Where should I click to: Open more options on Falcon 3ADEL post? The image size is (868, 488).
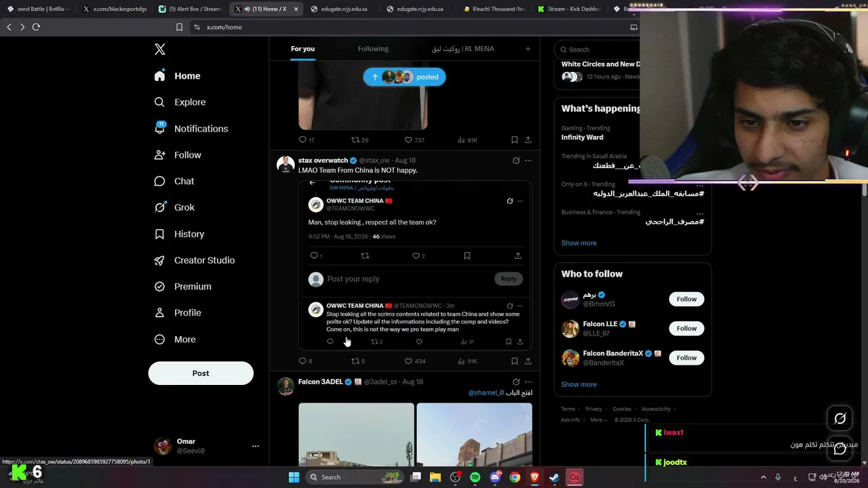click(x=528, y=382)
